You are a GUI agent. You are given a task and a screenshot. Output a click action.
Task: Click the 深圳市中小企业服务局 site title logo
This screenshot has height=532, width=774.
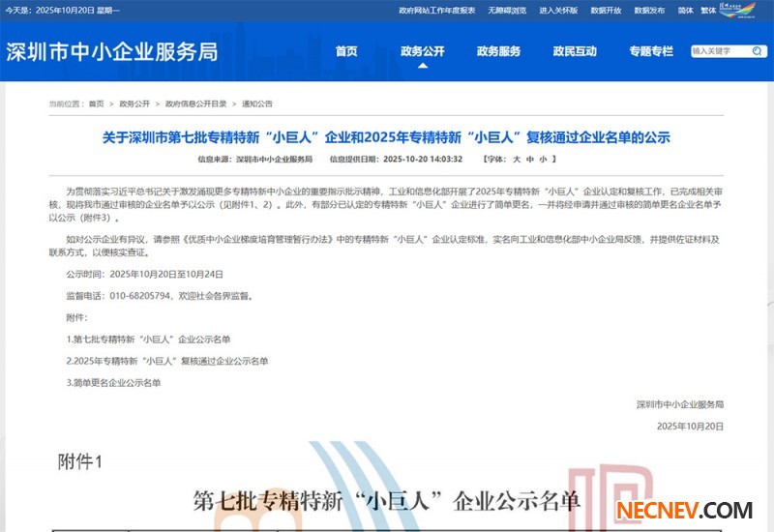click(x=112, y=51)
